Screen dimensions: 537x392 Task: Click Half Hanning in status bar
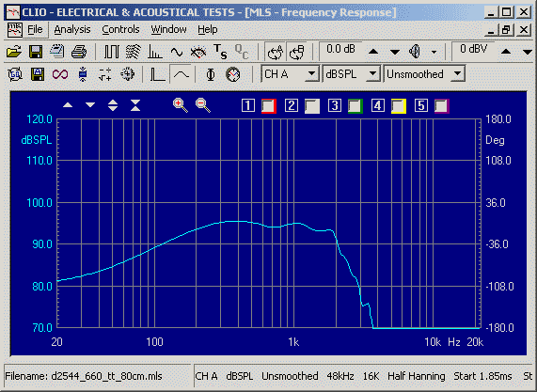click(416, 376)
